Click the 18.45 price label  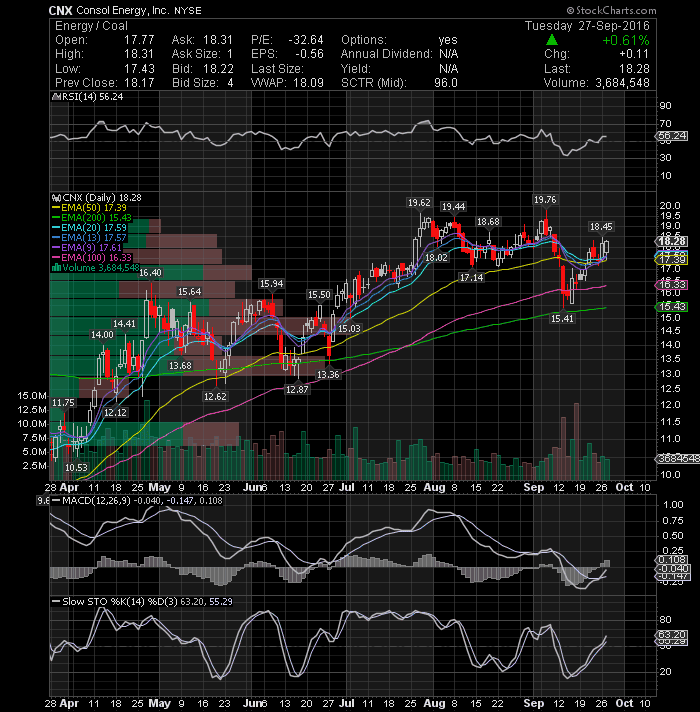point(601,227)
